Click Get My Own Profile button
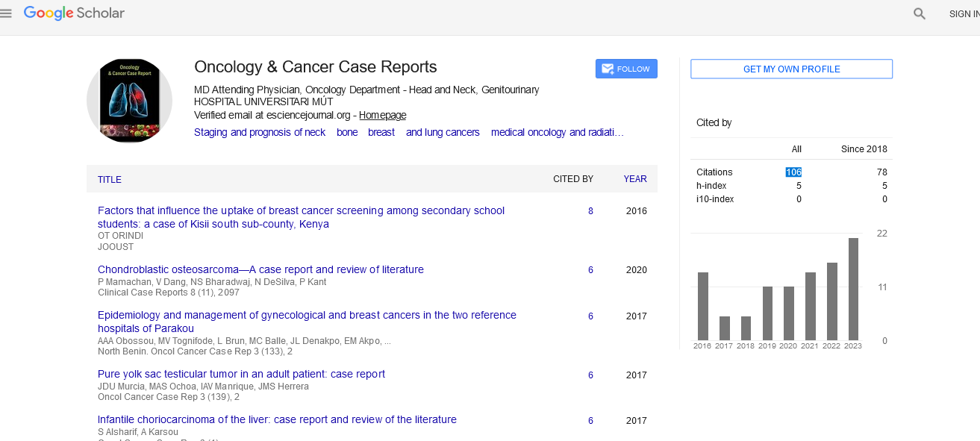 click(791, 69)
